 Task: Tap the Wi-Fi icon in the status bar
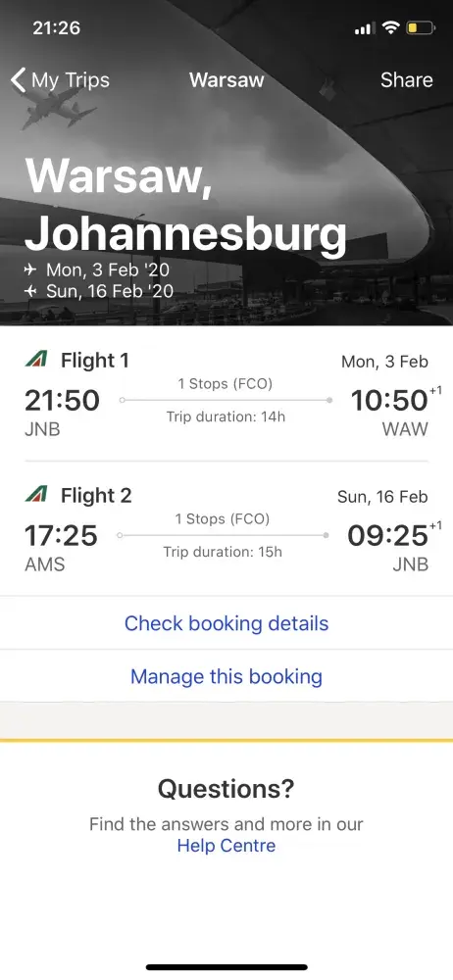(x=391, y=28)
